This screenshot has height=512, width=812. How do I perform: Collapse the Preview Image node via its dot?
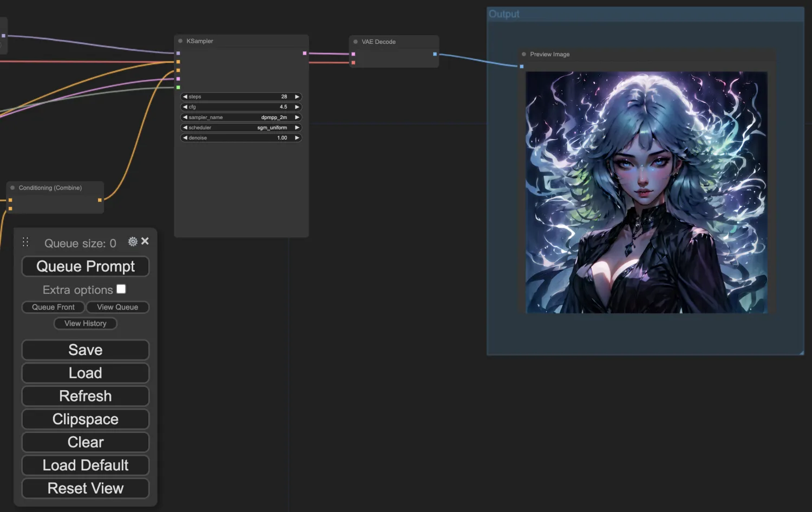coord(524,54)
